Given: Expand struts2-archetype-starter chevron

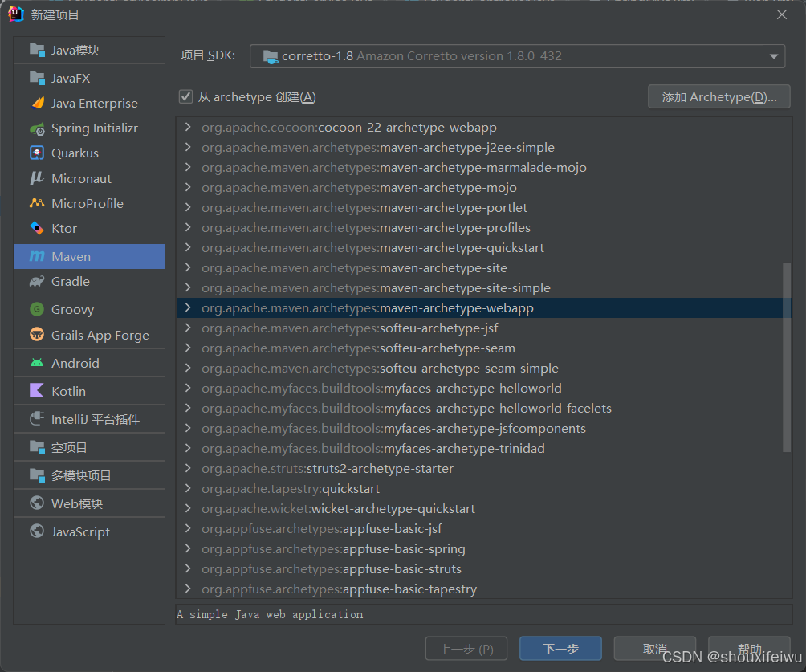Looking at the screenshot, I should 188,468.
